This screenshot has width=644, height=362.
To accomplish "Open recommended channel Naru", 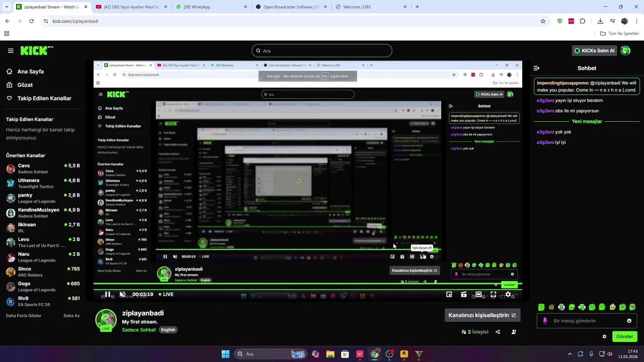I will pyautogui.click(x=42, y=257).
